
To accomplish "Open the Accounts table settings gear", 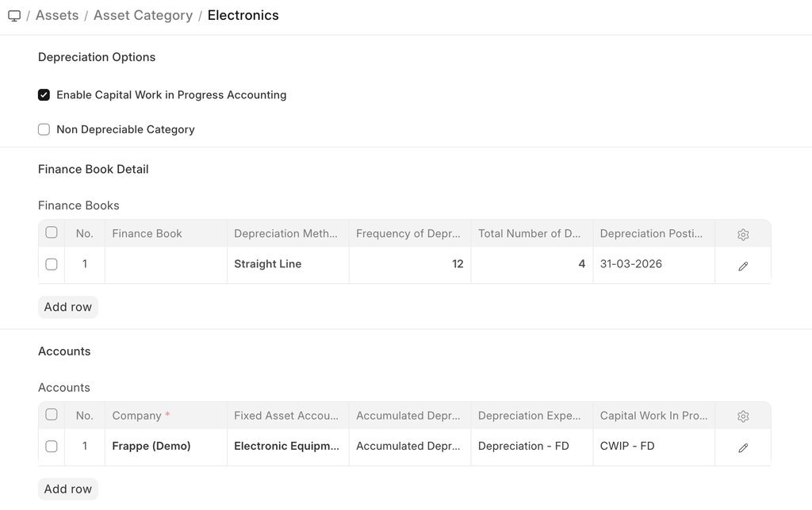I will (x=742, y=415).
